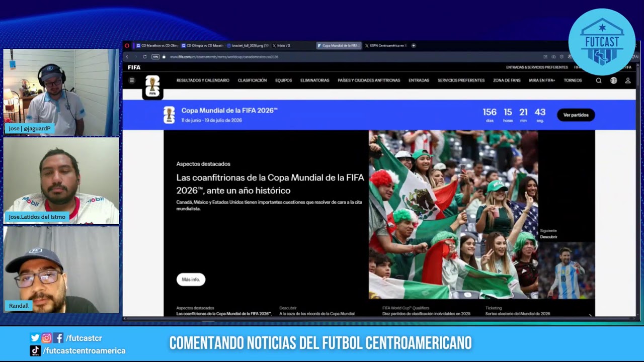Viewport: 644px width, 362px height.
Task: Select Diez partidos de clasificación inolvidables item
Action: click(426, 311)
